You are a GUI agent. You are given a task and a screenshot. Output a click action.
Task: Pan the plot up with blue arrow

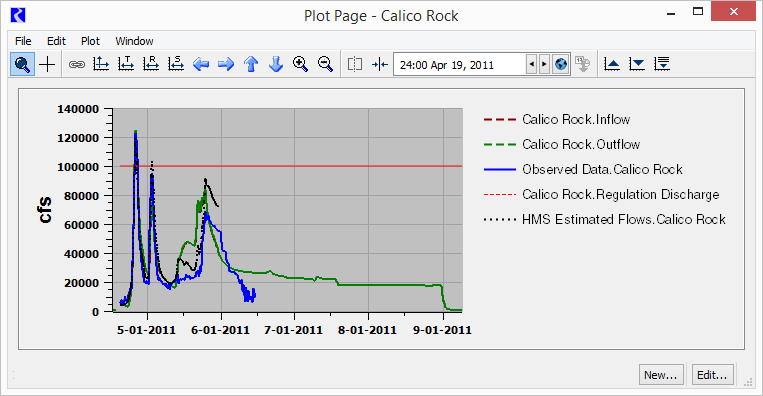coord(251,64)
